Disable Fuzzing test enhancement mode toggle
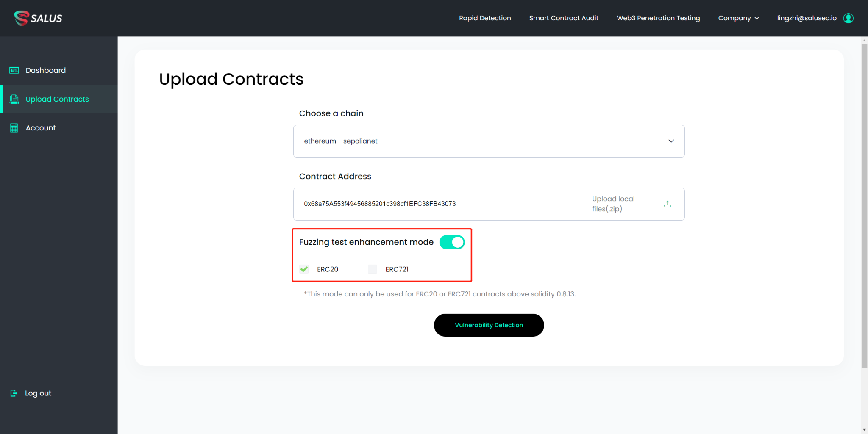Screen dimensions: 868x434 (x=452, y=242)
